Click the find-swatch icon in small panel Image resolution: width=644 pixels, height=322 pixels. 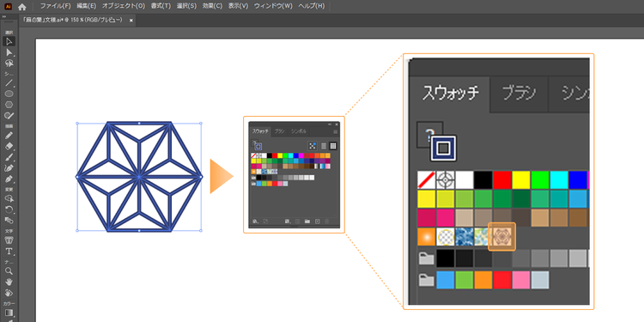coord(313,145)
